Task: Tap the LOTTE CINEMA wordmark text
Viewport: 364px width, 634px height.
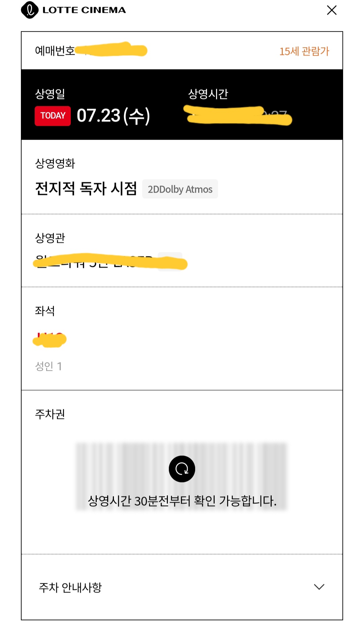Action: [84, 10]
